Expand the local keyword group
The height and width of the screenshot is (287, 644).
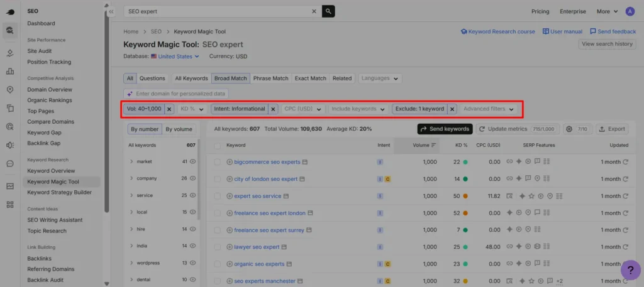point(131,212)
